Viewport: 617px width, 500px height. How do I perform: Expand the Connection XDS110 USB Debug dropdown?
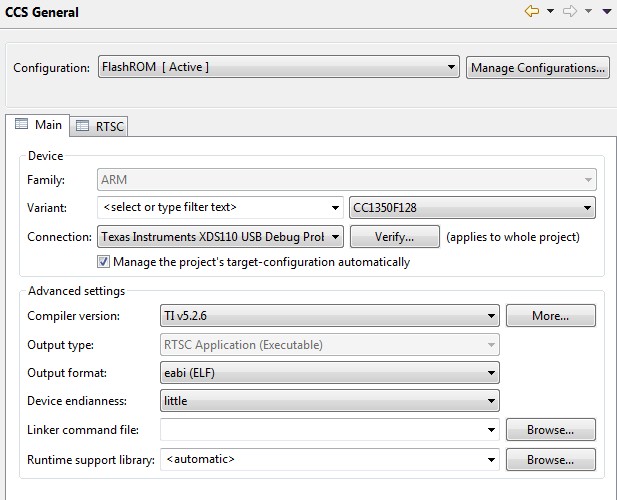click(x=220, y=236)
